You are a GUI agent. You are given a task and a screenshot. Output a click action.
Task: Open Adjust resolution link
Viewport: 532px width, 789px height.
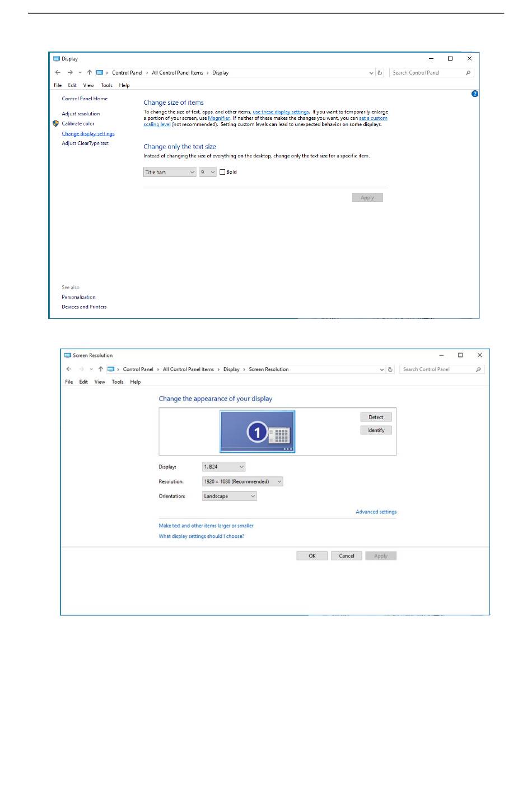pyautogui.click(x=81, y=114)
